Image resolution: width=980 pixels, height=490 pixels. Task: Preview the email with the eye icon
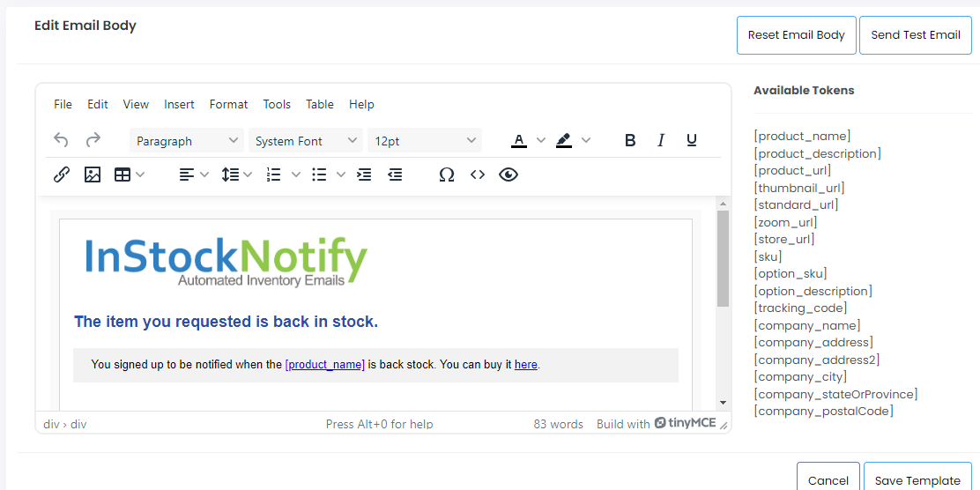click(x=509, y=175)
